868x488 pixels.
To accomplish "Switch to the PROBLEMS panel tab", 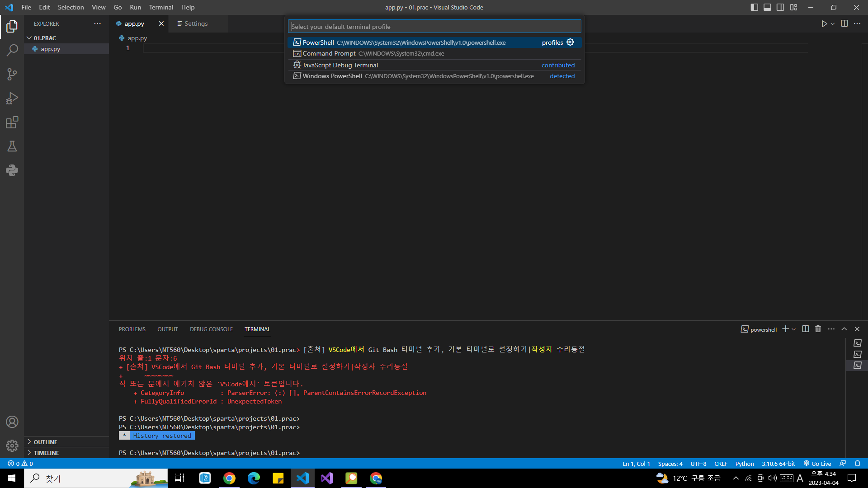I will 132,329.
